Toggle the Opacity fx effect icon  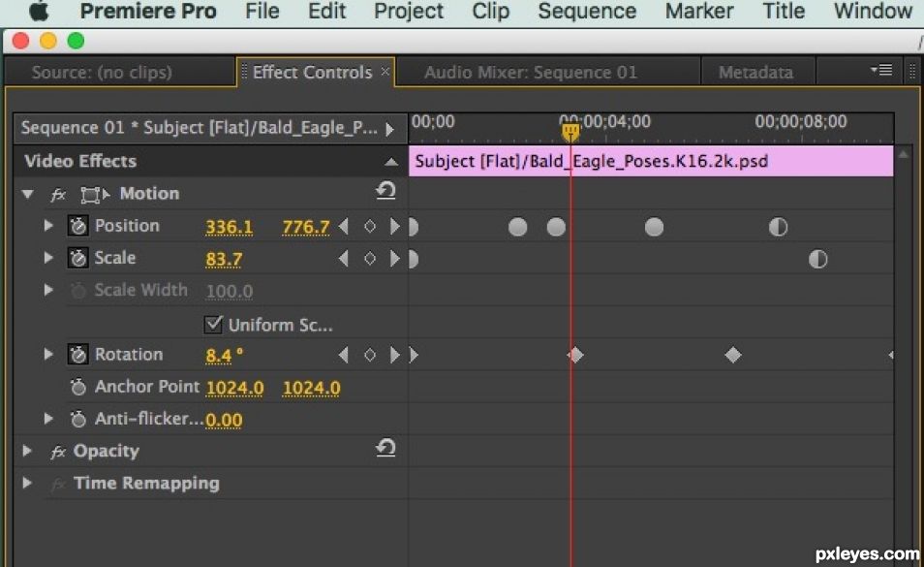click(x=58, y=452)
